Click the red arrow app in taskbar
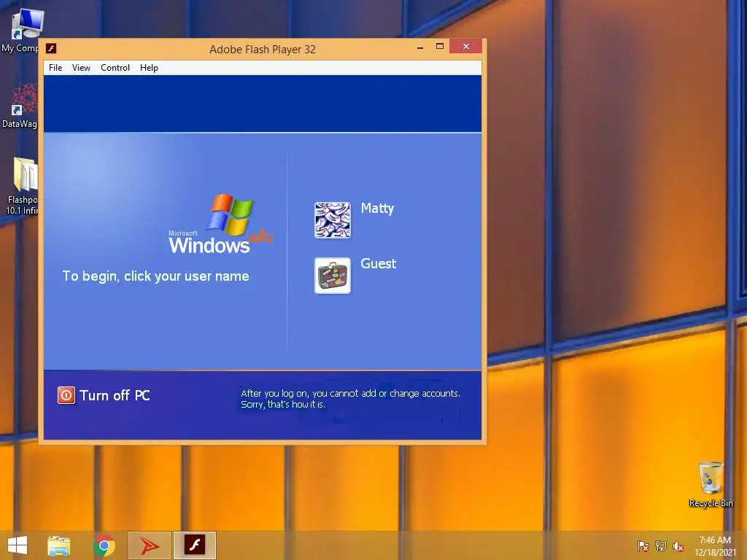The width and height of the screenshot is (747, 560). coord(149,545)
